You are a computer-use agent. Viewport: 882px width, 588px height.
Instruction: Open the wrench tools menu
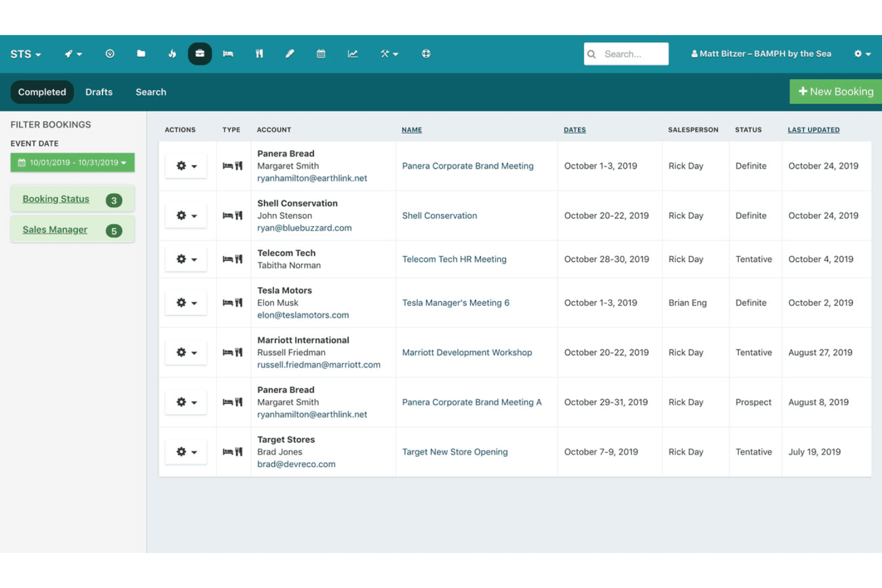[x=389, y=54]
